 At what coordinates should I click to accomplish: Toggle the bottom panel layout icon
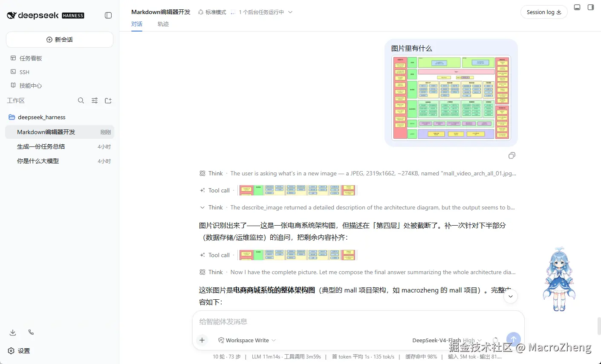[x=577, y=7]
